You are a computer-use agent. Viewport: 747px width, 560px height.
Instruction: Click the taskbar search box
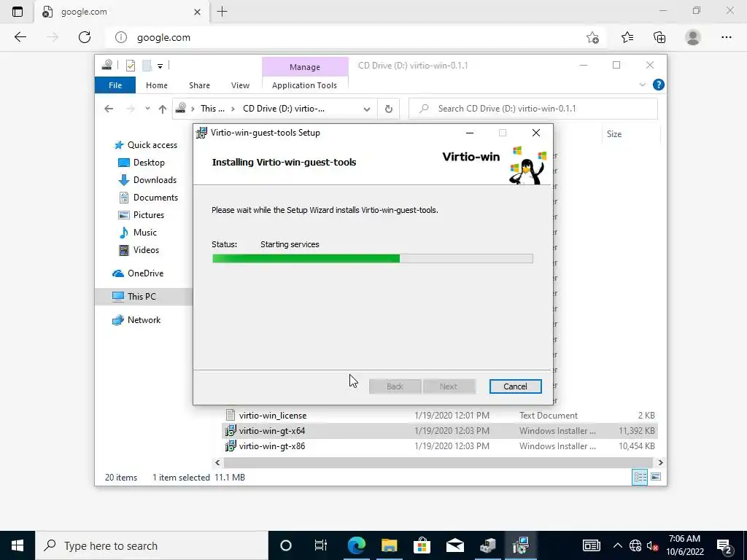point(152,545)
